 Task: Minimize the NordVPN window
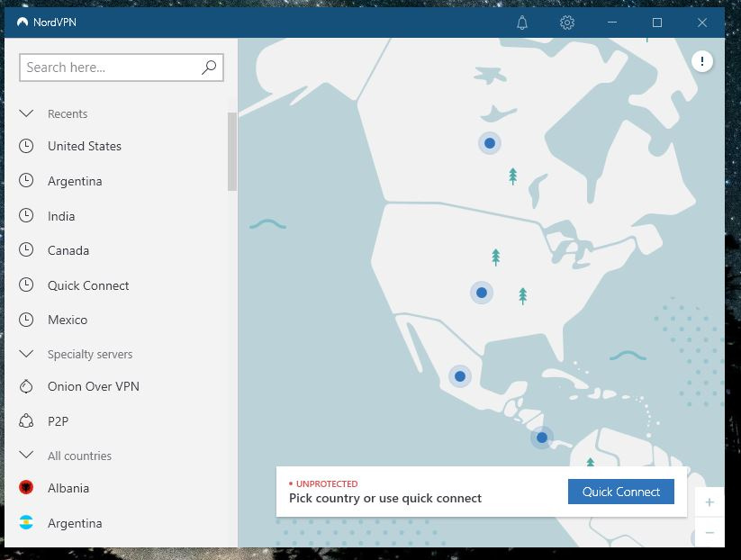tap(612, 23)
